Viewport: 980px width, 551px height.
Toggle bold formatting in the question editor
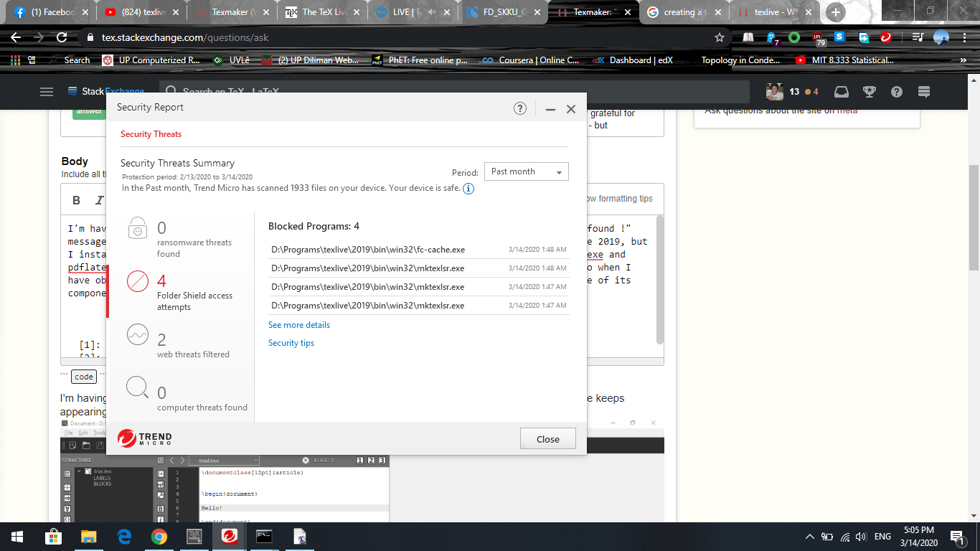coord(76,200)
